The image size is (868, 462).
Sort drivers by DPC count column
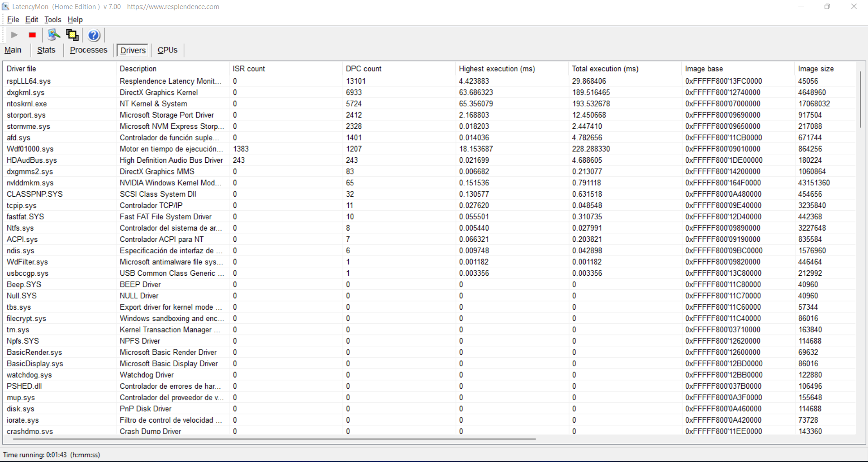[x=364, y=68]
